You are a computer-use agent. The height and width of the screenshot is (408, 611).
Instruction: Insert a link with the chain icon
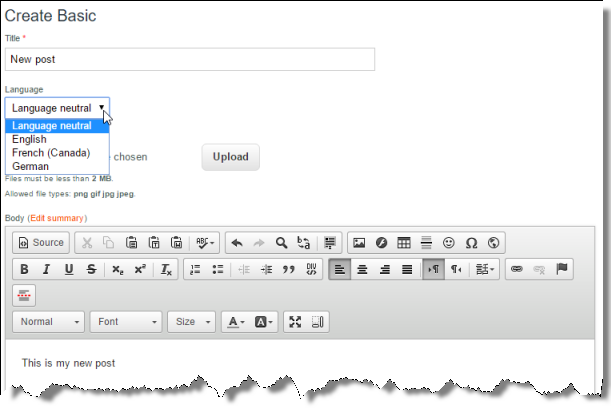click(517, 269)
